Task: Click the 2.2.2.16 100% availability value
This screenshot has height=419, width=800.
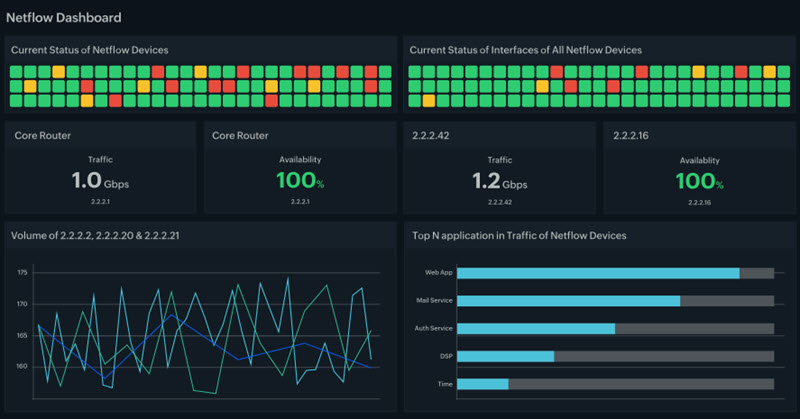Action: 699,181
